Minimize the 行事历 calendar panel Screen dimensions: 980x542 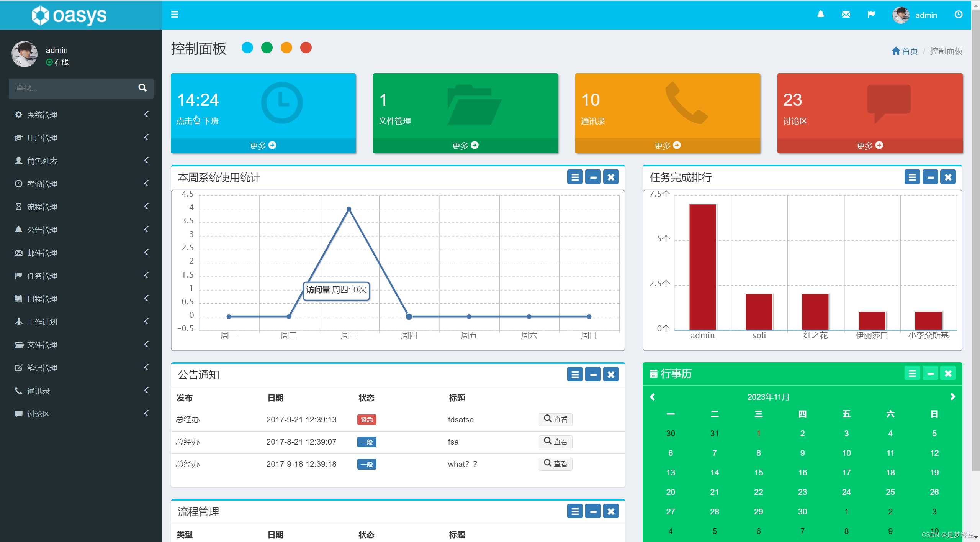930,373
